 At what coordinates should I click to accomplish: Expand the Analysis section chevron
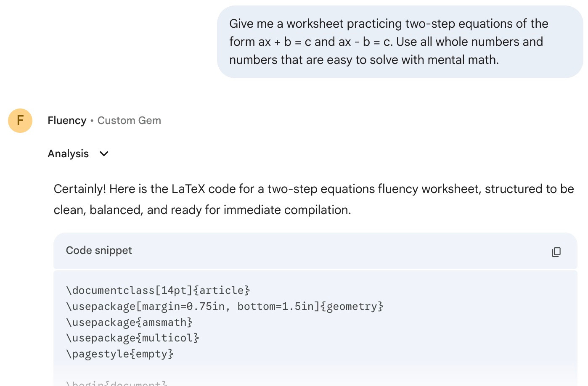(104, 154)
